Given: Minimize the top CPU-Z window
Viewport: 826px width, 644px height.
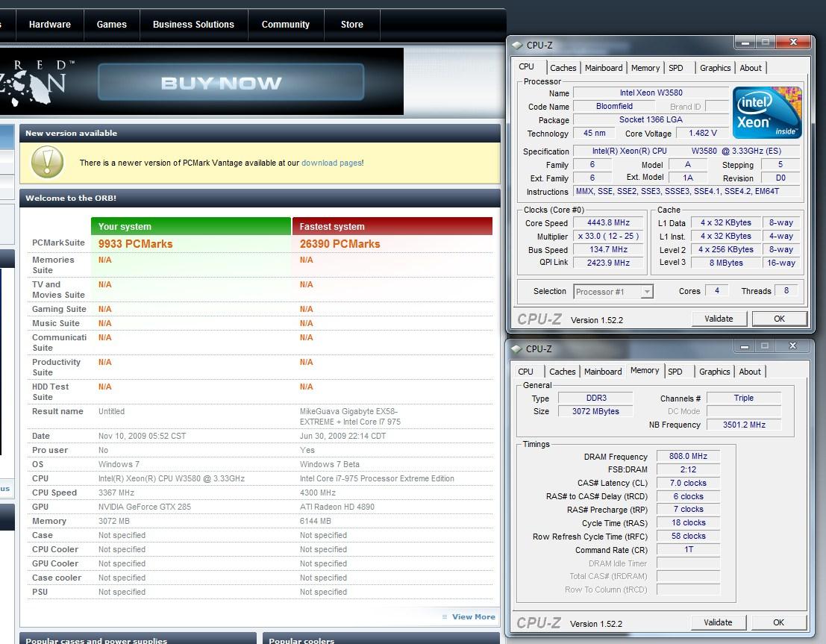Looking at the screenshot, I should click(x=745, y=42).
